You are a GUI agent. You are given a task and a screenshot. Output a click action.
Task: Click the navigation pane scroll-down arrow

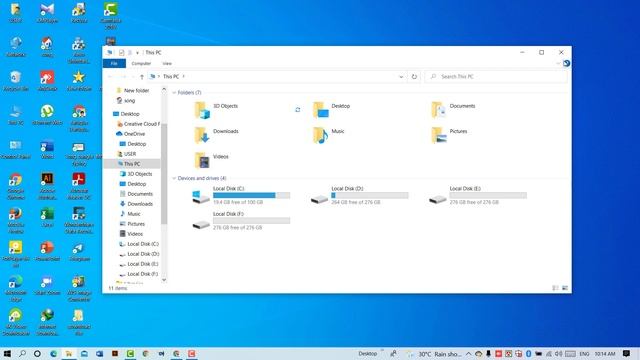[164, 280]
